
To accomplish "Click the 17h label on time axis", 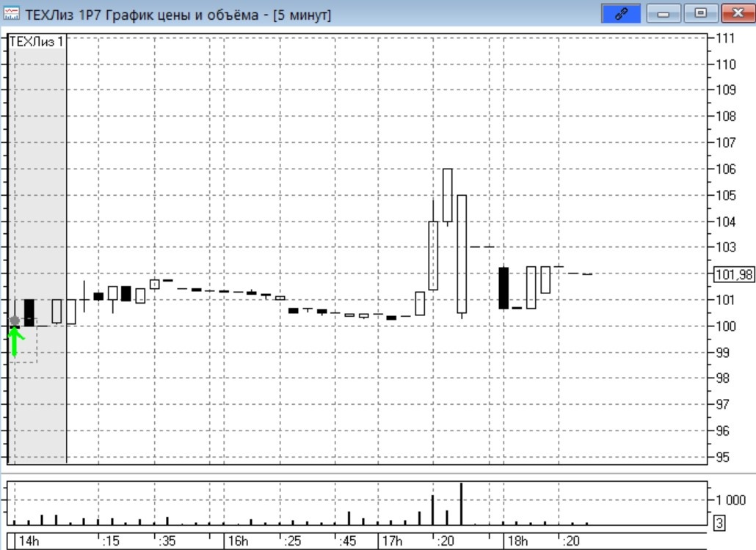I will (x=392, y=541).
